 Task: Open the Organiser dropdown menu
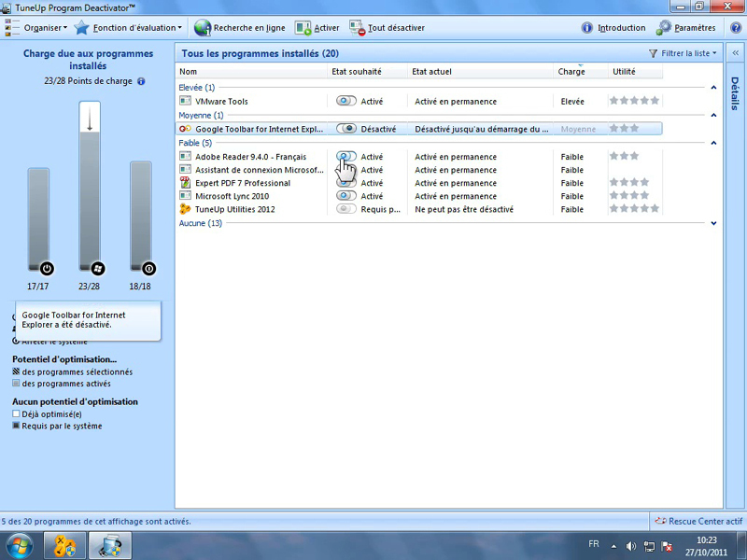point(46,28)
